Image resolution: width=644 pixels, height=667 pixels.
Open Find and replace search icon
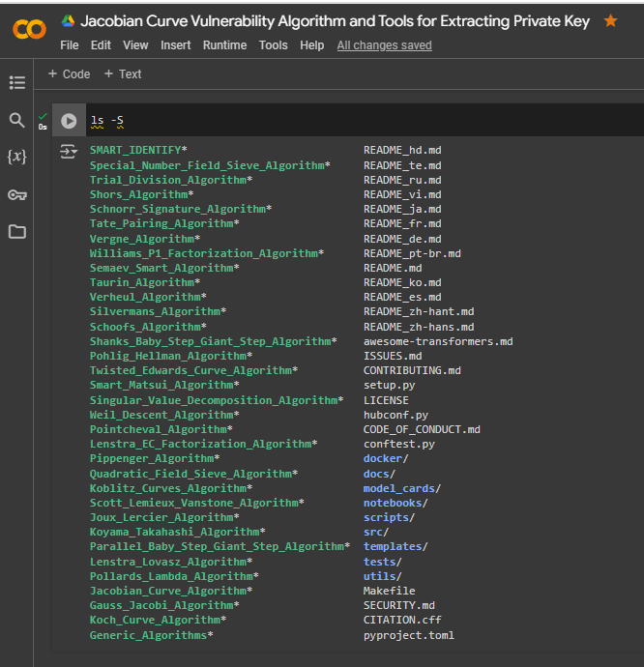tap(17, 120)
